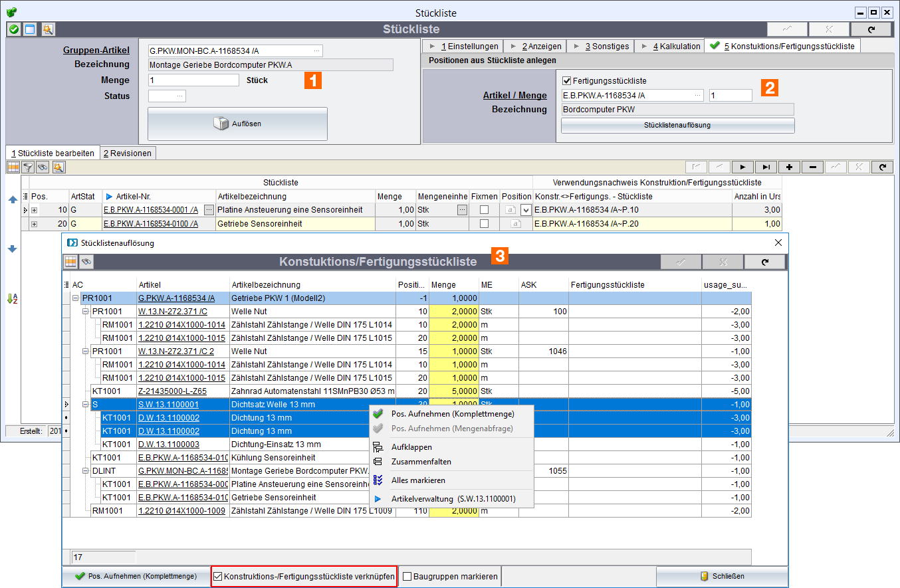
Task: Toggle the Fertigungsstückliste checkbox
Action: click(x=566, y=81)
